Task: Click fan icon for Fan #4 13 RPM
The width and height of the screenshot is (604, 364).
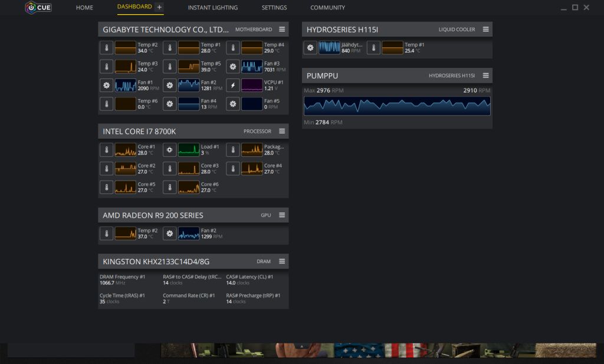Action: tap(169, 104)
